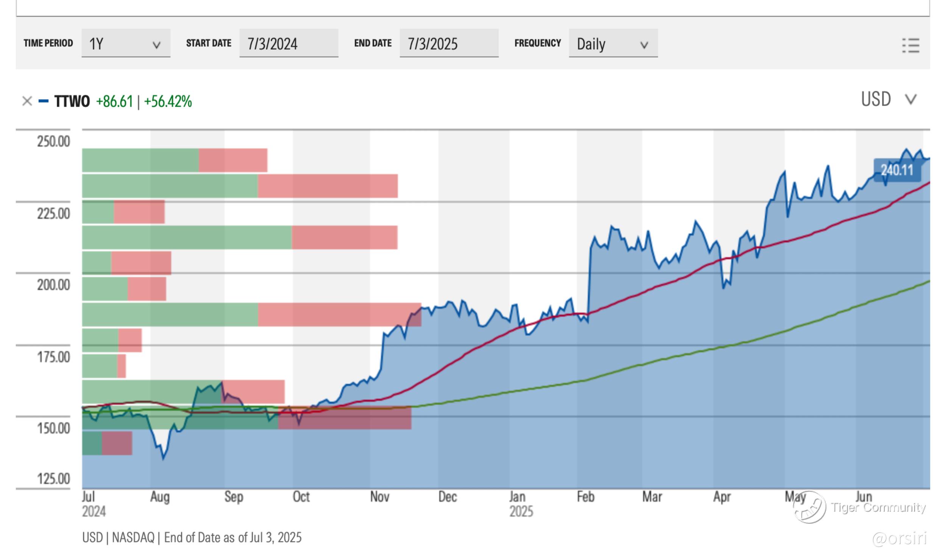Click the Feb month label on axis
Screen dimensions: 946x560
click(585, 497)
